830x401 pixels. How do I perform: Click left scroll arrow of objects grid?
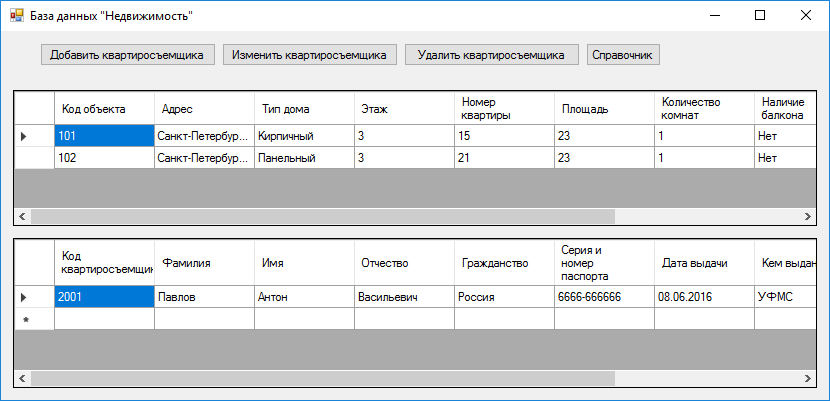pyautogui.click(x=22, y=216)
